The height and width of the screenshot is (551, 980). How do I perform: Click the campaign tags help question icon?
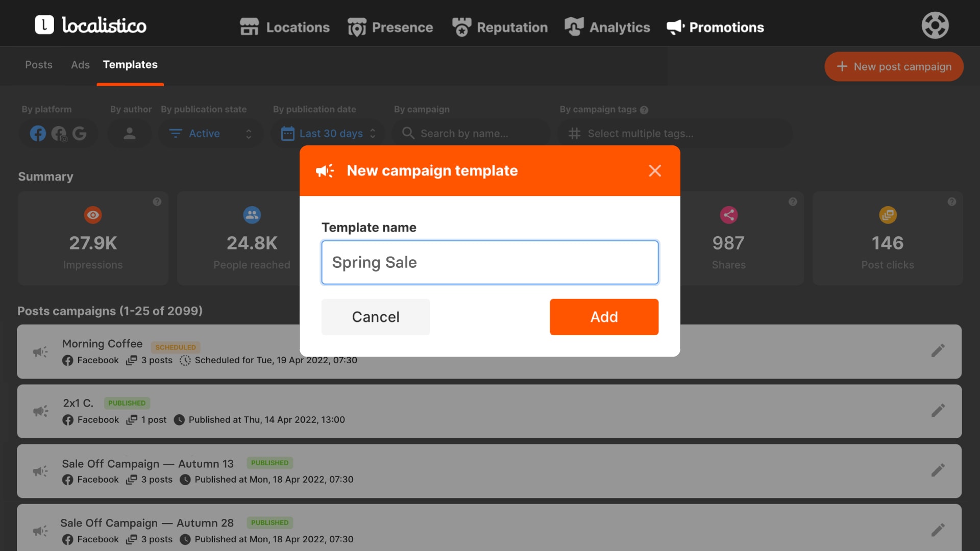click(644, 110)
